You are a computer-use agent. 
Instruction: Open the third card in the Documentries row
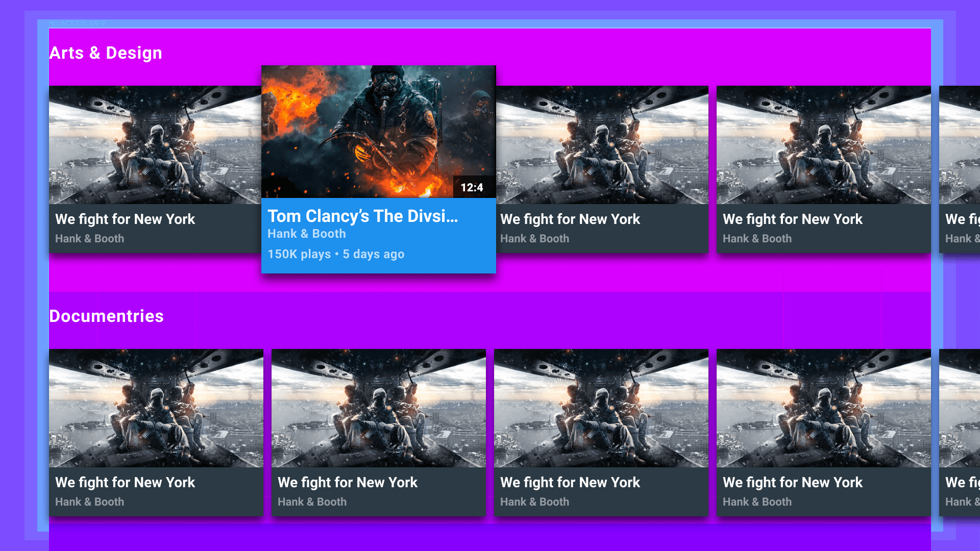pyautogui.click(x=601, y=433)
